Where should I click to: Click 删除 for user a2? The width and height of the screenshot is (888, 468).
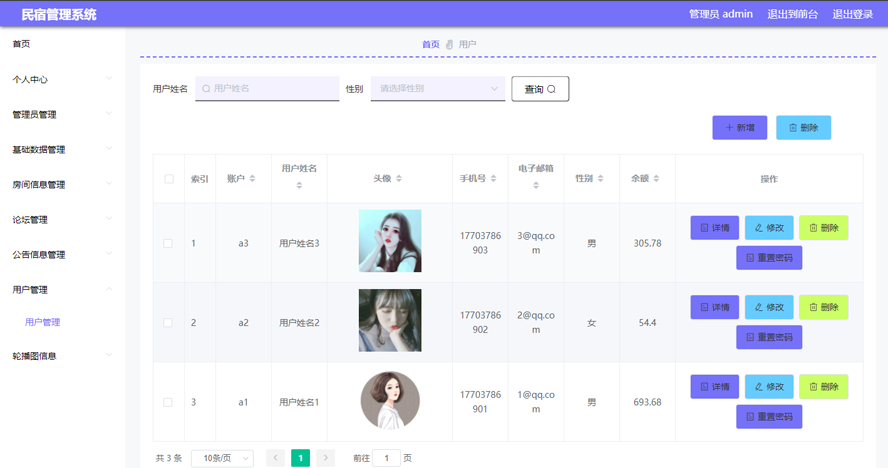point(823,307)
